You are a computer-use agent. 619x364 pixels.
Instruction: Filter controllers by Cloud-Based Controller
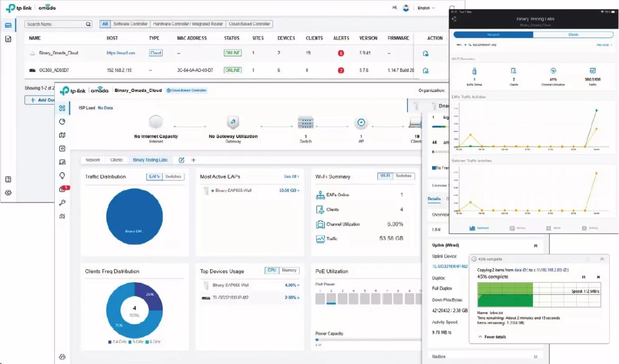coord(249,24)
